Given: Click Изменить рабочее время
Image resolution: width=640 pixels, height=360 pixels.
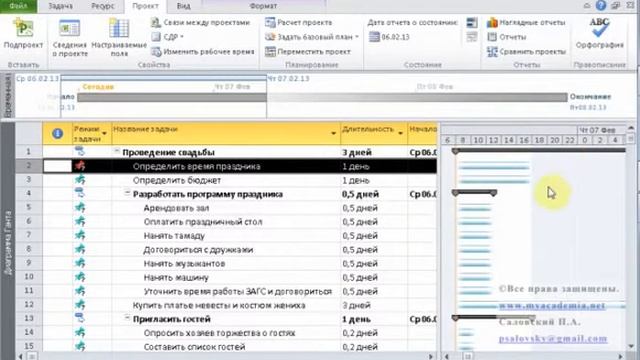Looking at the screenshot, I should (x=203, y=52).
